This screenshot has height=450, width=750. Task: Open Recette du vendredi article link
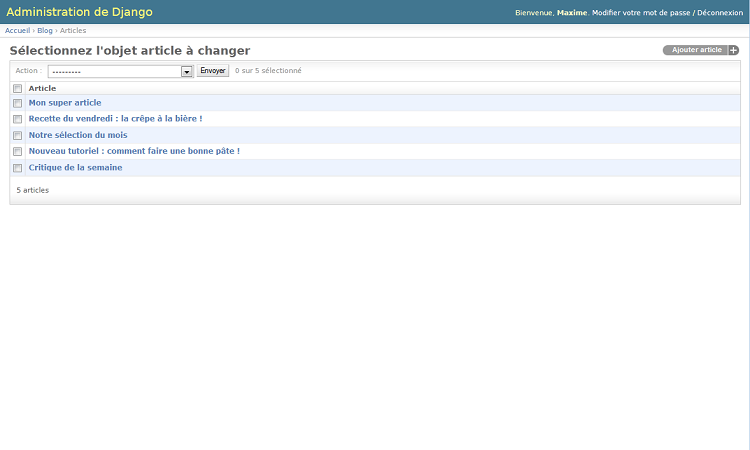click(x=115, y=119)
